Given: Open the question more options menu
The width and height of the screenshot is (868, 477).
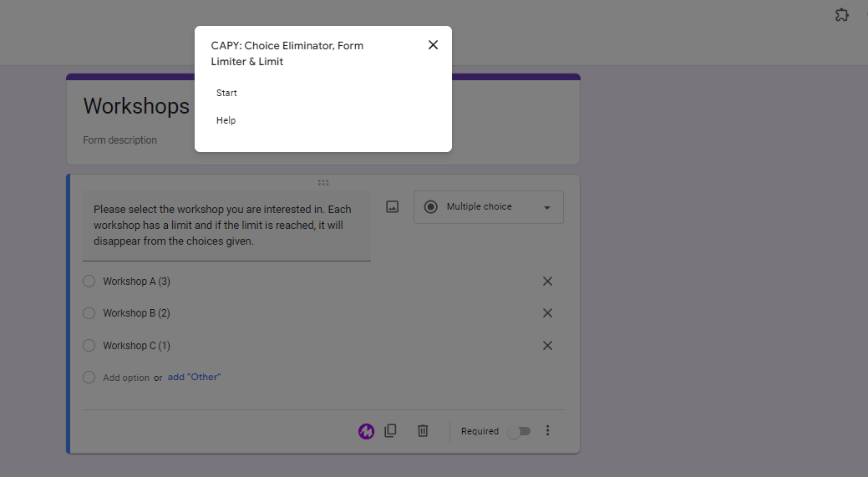Looking at the screenshot, I should (x=547, y=430).
